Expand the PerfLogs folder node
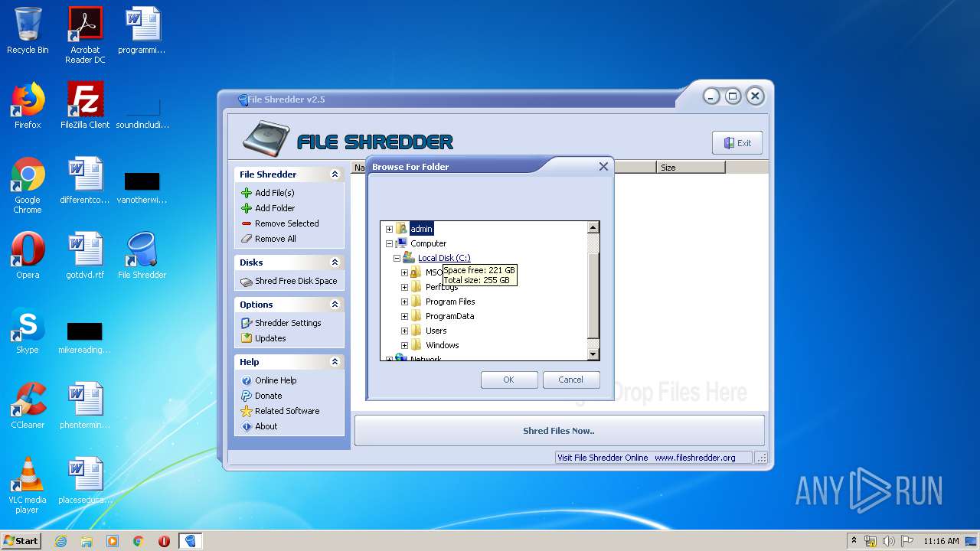 coord(404,287)
